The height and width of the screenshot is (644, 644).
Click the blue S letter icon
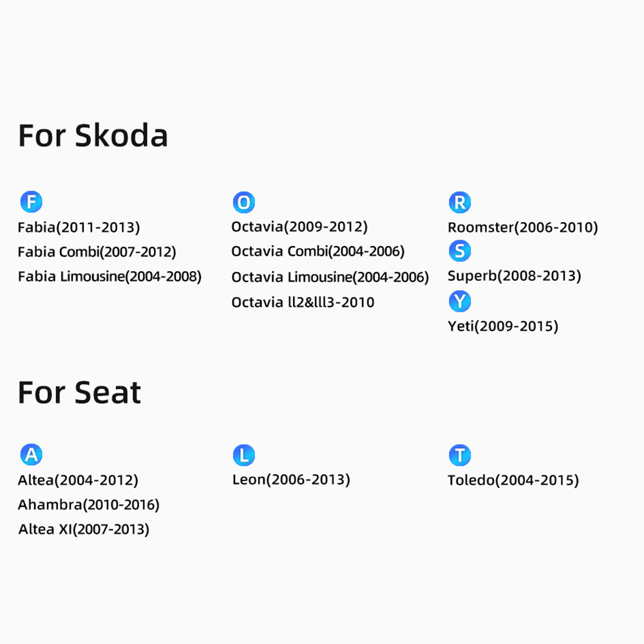coord(459,251)
